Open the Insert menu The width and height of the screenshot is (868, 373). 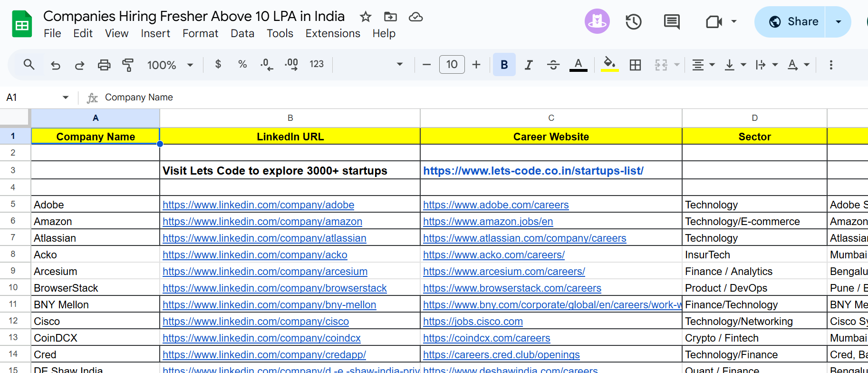click(x=155, y=33)
